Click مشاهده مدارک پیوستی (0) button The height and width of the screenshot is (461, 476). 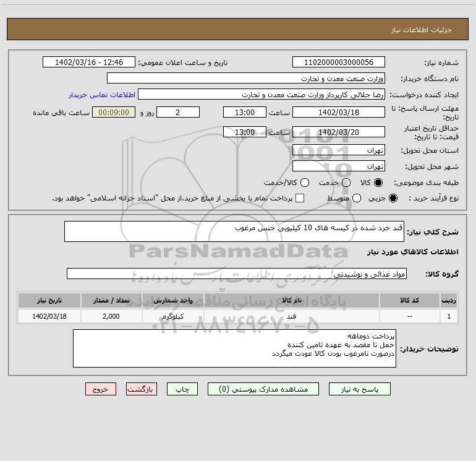[x=263, y=389]
